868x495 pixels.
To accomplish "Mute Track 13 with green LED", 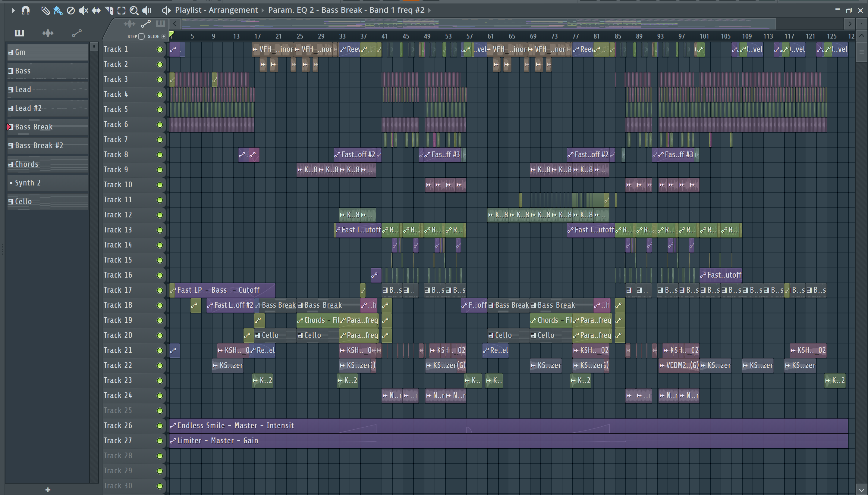I will [x=159, y=230].
